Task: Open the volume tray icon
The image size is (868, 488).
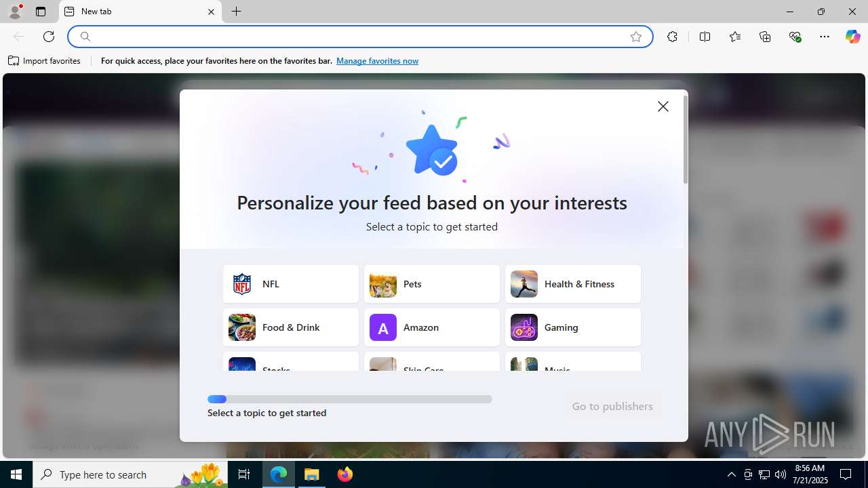Action: click(x=781, y=474)
